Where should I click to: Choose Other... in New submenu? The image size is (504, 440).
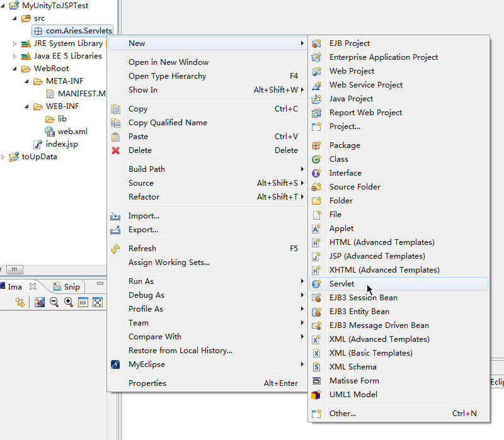point(399,414)
